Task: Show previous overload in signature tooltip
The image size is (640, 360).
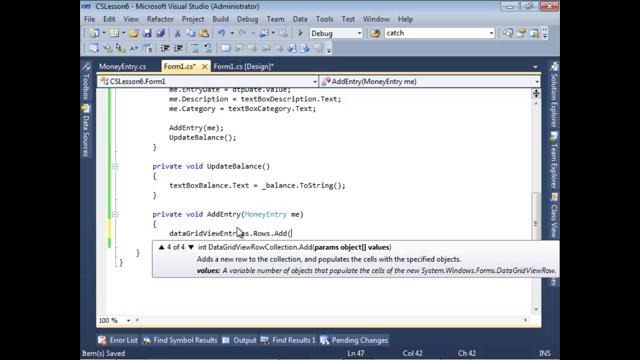Action: (x=162, y=247)
